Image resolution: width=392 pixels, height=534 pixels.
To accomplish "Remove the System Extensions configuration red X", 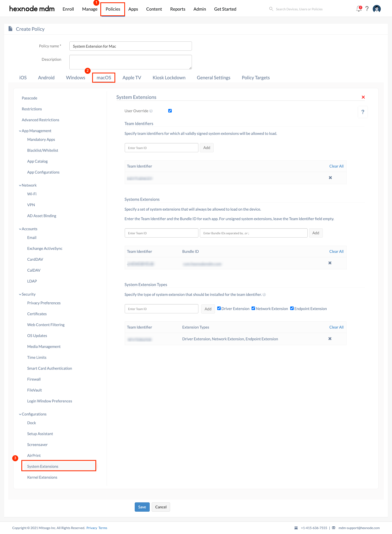I will 363,97.
